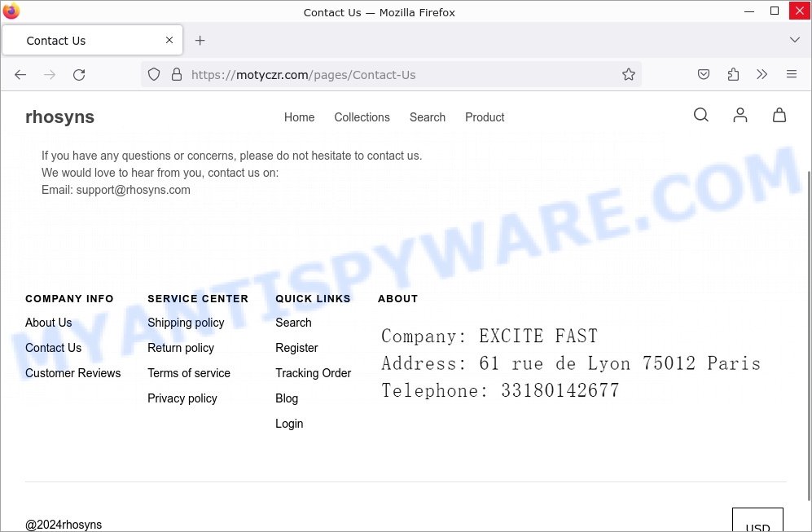Open the Extensions puzzle icon
This screenshot has width=812, height=532.
(x=733, y=75)
